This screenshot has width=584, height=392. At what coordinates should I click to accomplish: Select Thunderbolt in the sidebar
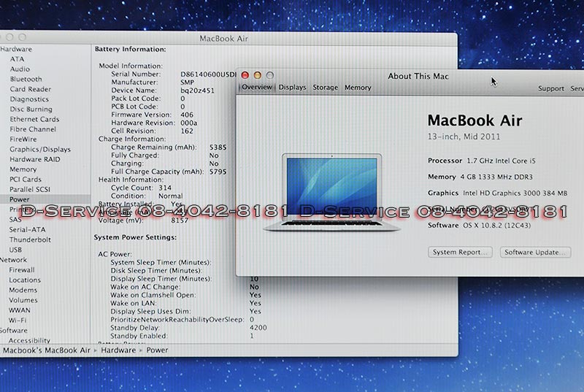[30, 239]
